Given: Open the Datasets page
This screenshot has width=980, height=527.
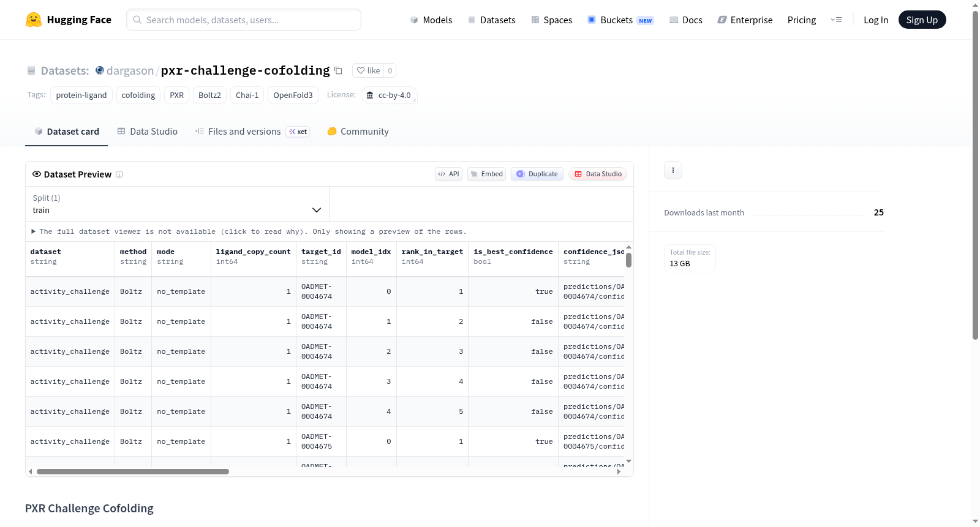Looking at the screenshot, I should (x=491, y=20).
